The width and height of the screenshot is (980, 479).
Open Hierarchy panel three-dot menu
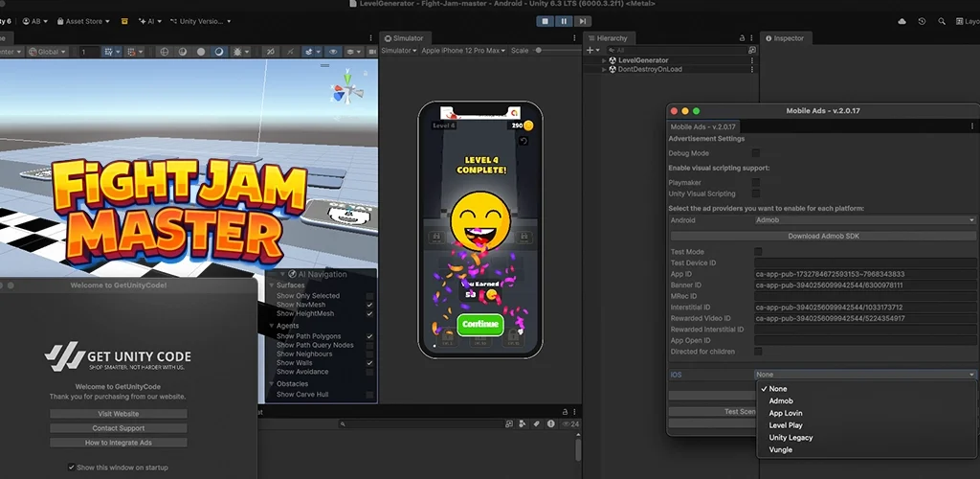752,38
